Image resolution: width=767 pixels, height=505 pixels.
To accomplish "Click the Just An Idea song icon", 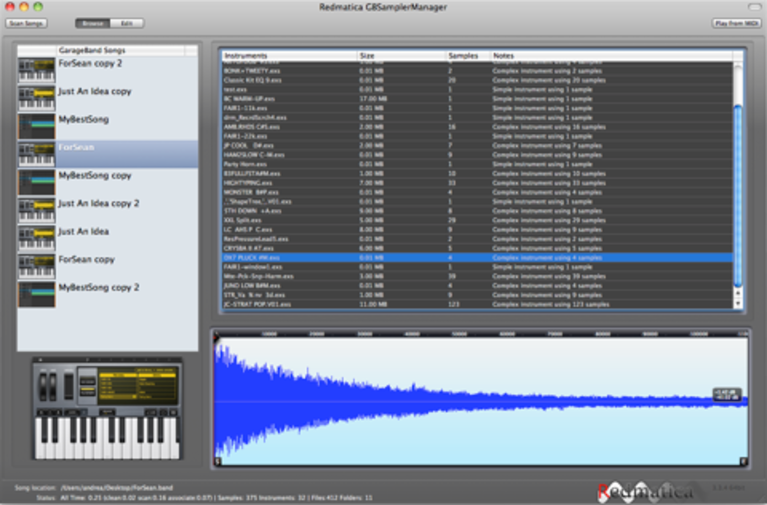I will (x=37, y=238).
